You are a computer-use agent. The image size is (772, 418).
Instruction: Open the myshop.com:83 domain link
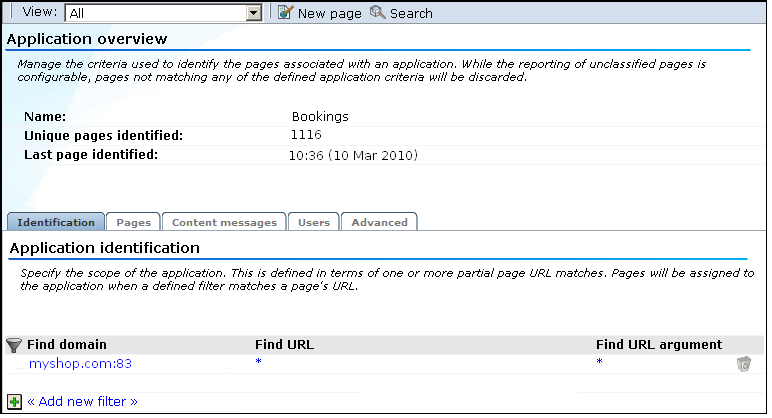(x=80, y=364)
